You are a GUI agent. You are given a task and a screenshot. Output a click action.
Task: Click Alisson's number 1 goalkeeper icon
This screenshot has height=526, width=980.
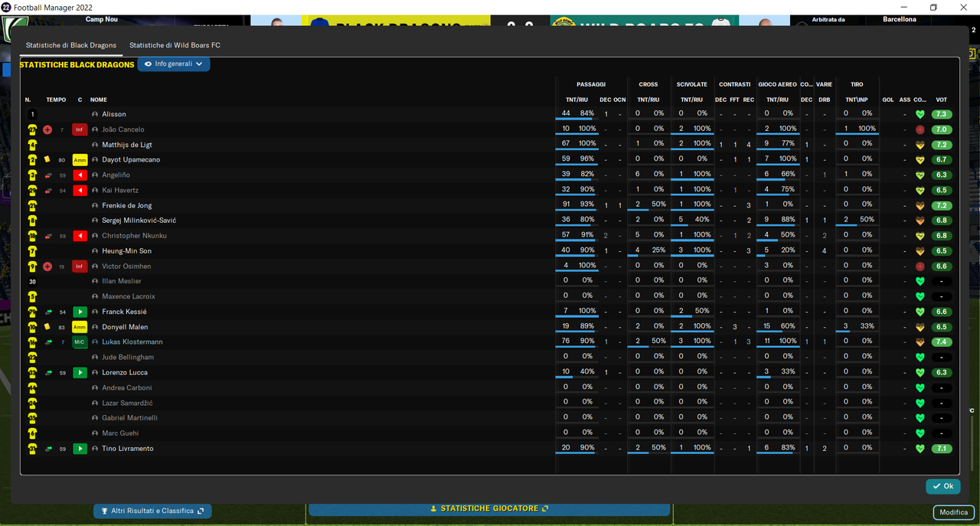click(x=32, y=115)
